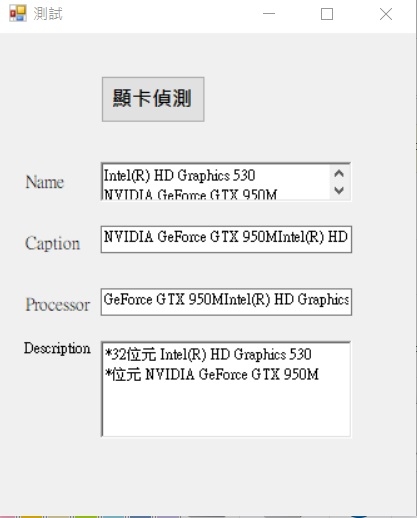Maximize the 測試 window

point(327,14)
